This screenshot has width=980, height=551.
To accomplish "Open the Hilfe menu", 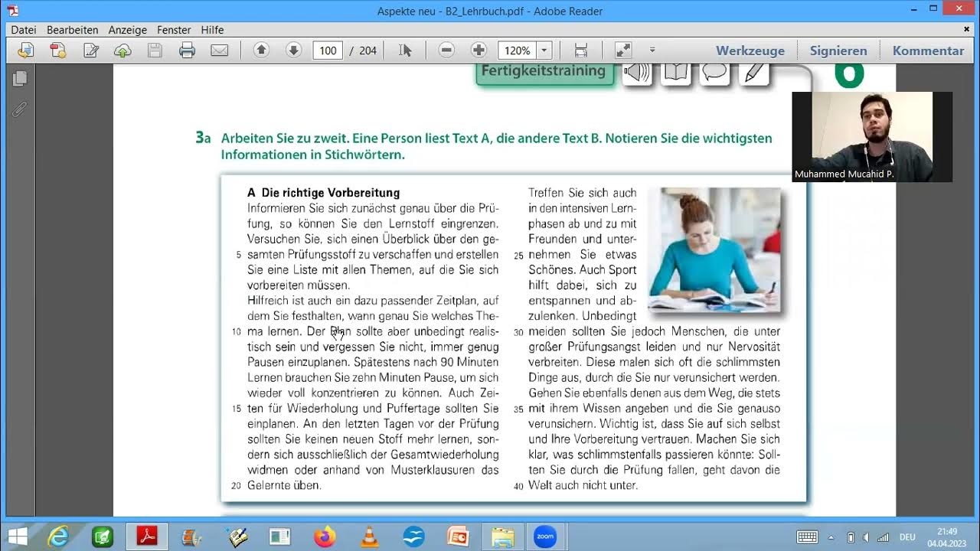I will pos(212,30).
